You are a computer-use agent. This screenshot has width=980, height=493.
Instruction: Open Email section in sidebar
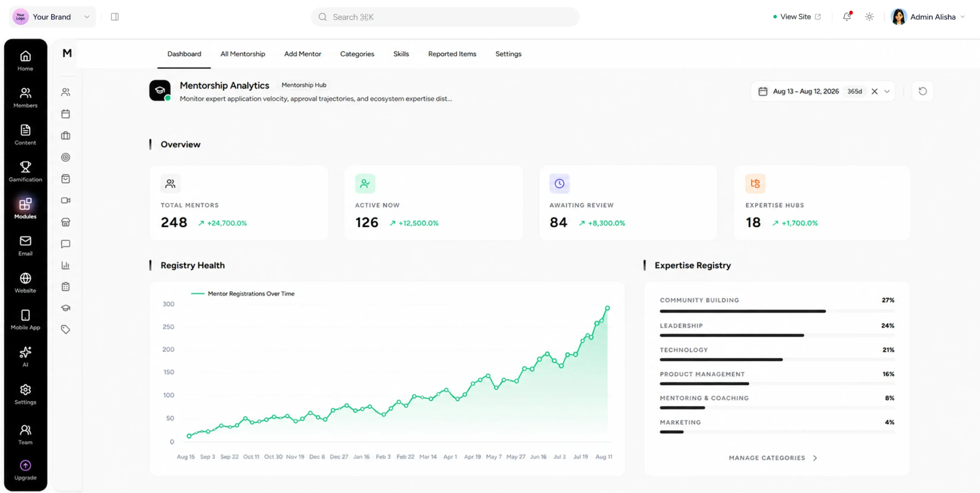point(25,246)
